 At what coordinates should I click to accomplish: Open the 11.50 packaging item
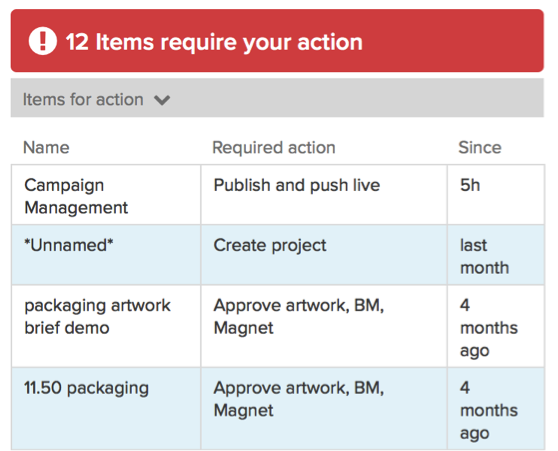[x=86, y=388]
